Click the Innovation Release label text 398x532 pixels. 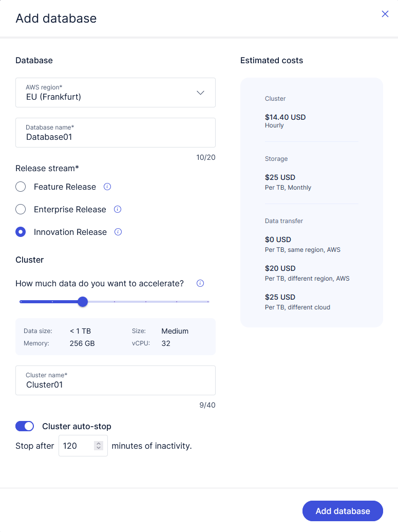[x=70, y=232]
